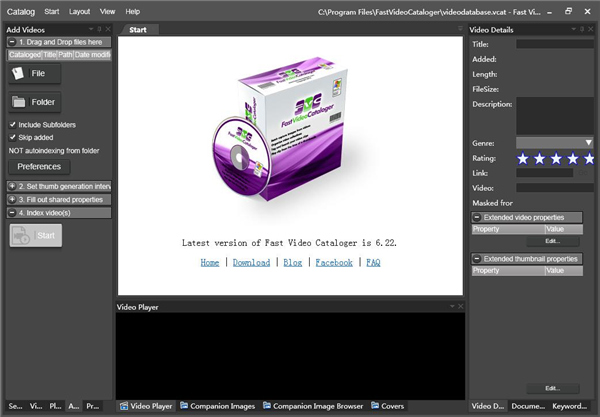Viewport: 600px width, 417px height.
Task: Click Edit button at panel bottom
Action: tap(553, 388)
